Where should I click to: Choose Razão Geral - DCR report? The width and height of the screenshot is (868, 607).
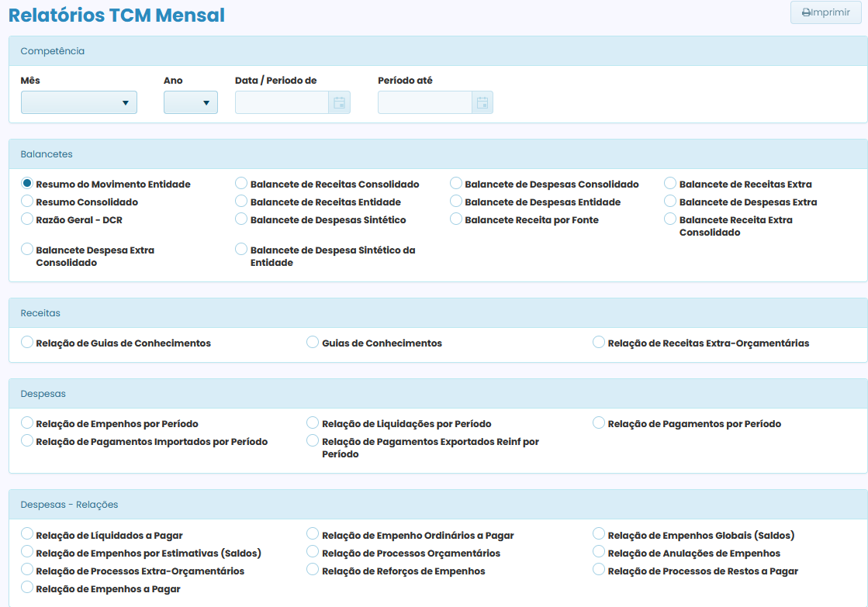tap(27, 219)
